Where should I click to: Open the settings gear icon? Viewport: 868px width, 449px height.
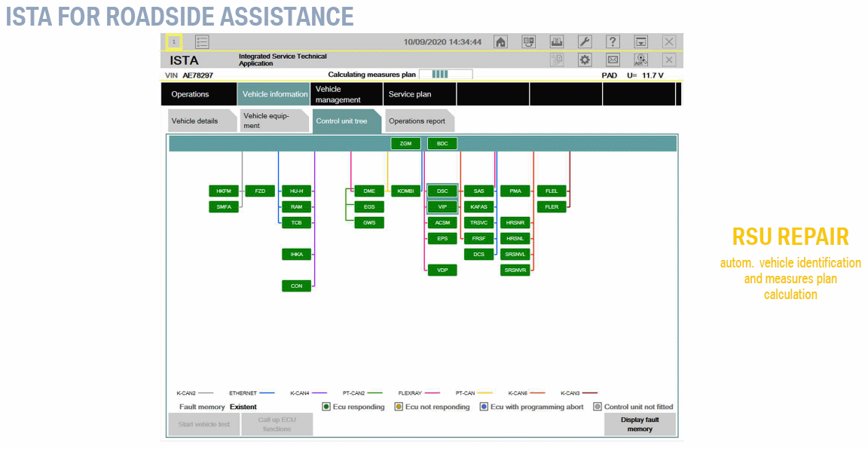pos(585,60)
